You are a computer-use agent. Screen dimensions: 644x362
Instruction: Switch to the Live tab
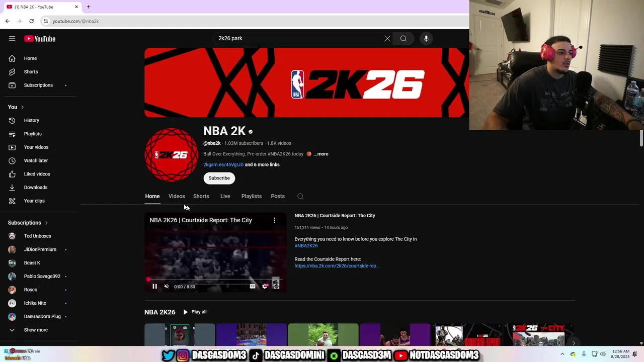click(225, 197)
